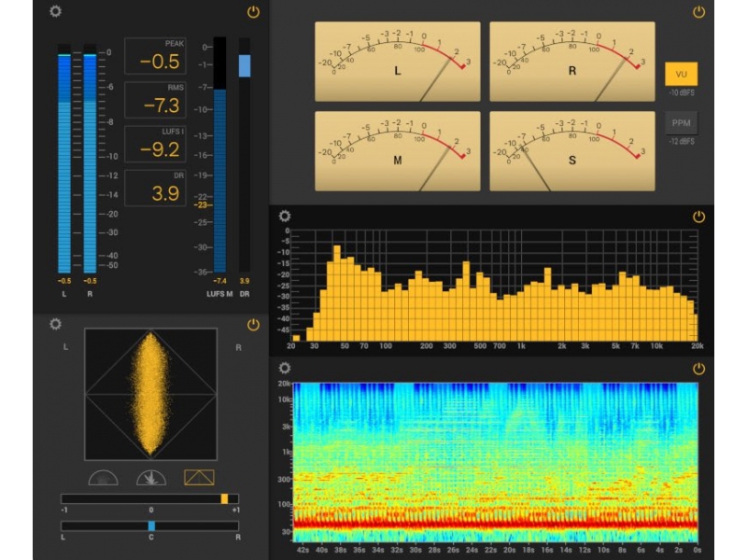Toggle power of the VU meters panel

(698, 12)
